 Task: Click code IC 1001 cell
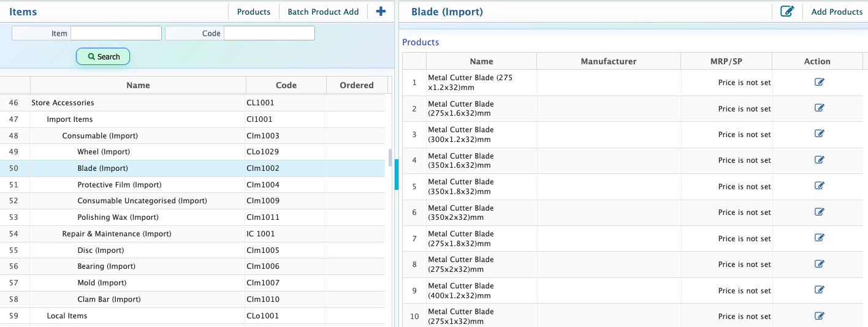click(285, 234)
